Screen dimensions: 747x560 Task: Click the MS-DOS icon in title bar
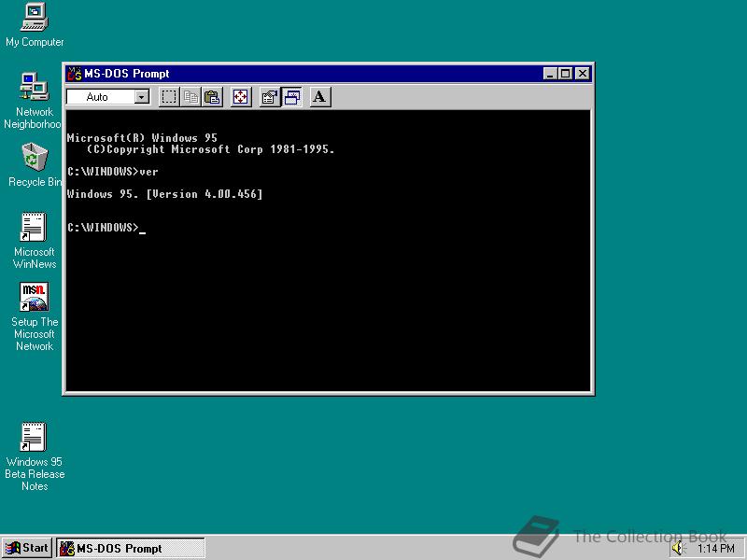click(x=75, y=74)
